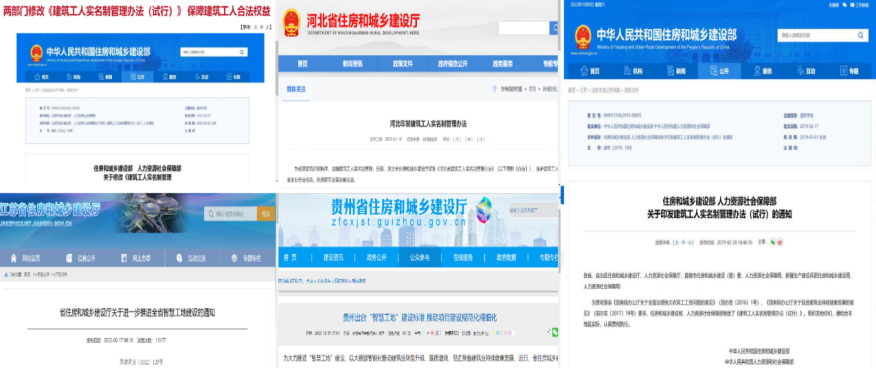
Task: Open 专题 on the 印发 notice page navigation
Action: 853,72
